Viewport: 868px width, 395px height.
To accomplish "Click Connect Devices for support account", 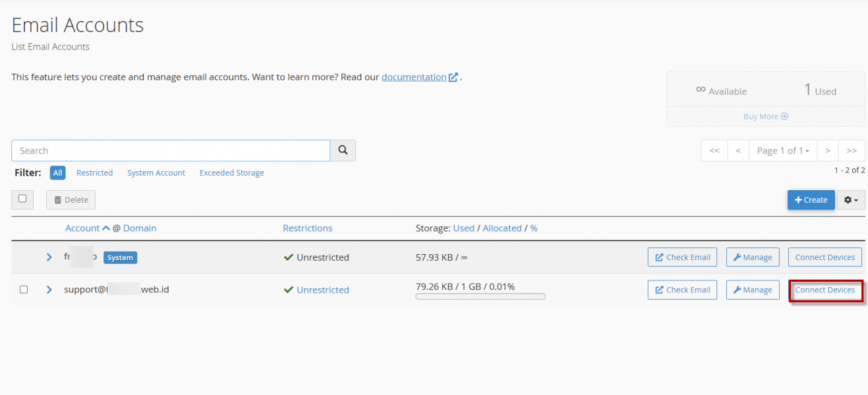I will click(x=825, y=290).
